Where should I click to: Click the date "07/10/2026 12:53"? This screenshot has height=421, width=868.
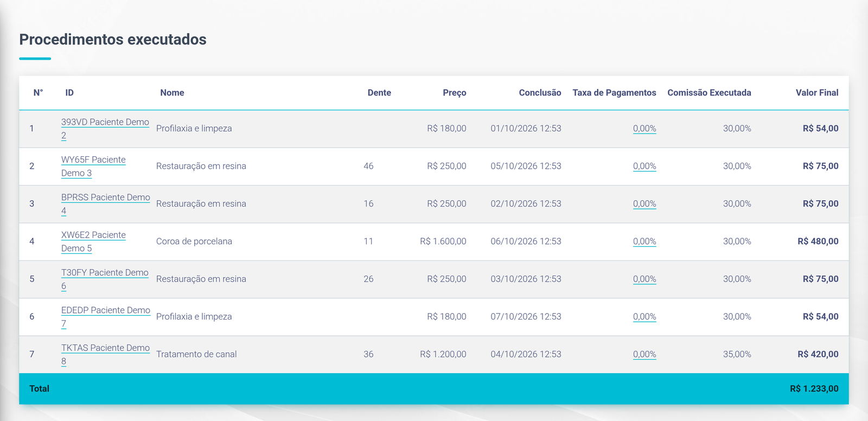coord(526,317)
